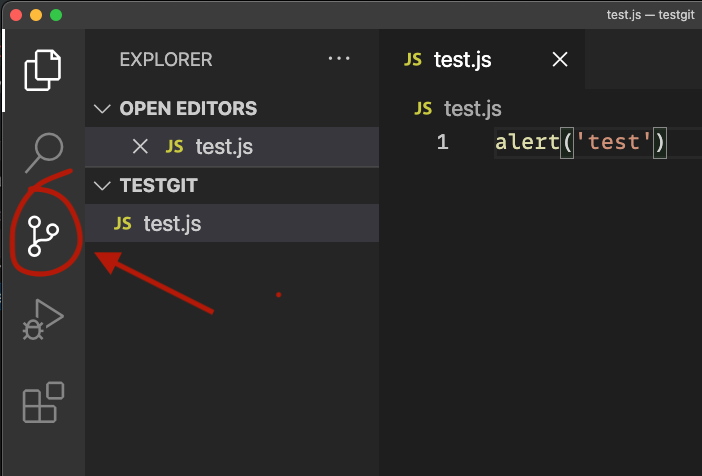Close the test.js editor tab

560,59
